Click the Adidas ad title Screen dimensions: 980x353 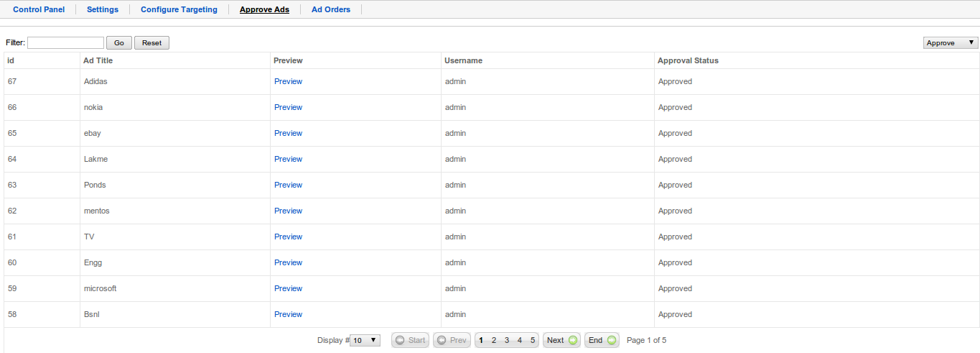[95, 81]
